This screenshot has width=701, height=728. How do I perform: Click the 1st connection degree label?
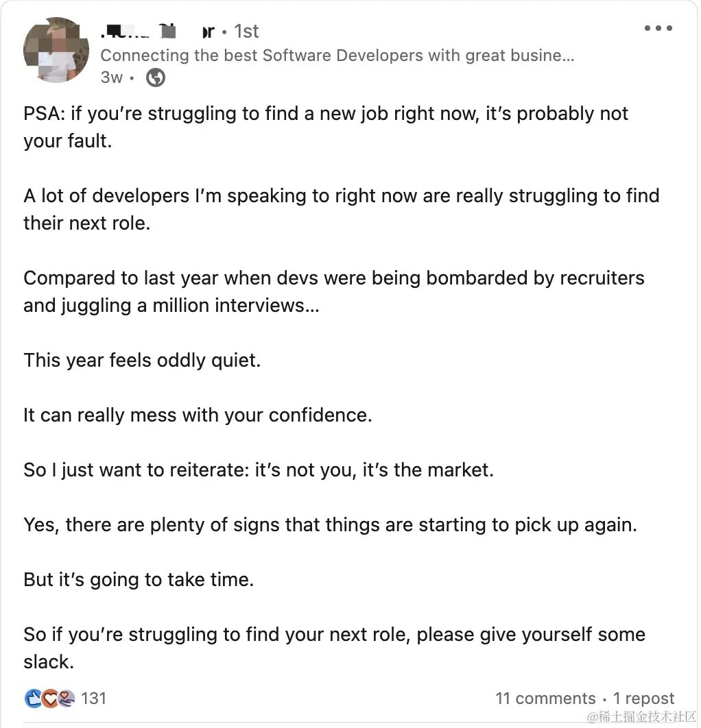tap(246, 31)
